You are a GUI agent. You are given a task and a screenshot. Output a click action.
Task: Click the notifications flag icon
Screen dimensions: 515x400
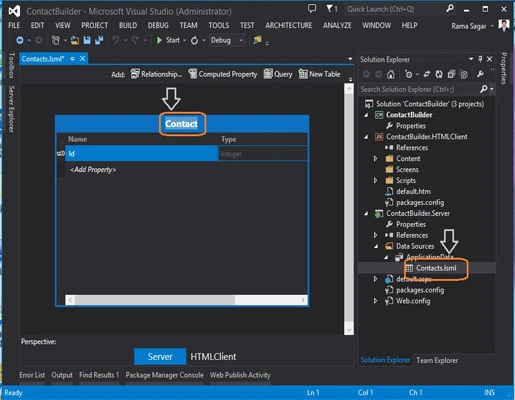point(332,9)
